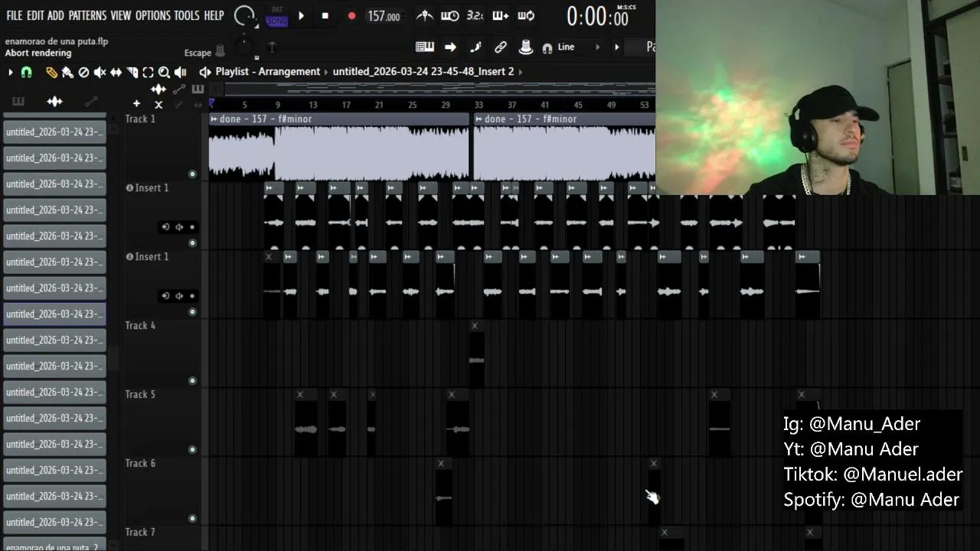Toggle snap with the green magnet icon

tap(26, 72)
